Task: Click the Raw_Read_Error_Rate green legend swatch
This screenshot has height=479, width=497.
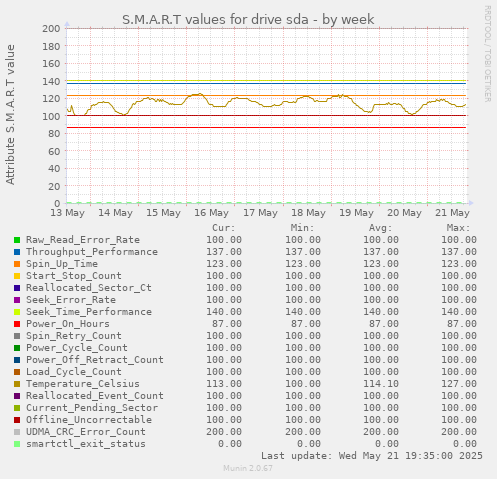Action: point(17,240)
